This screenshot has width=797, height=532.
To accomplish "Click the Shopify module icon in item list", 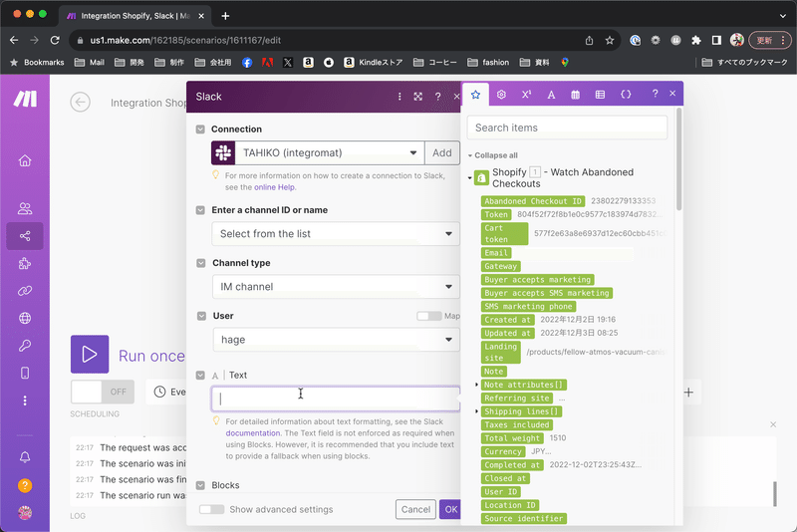I will click(x=481, y=178).
